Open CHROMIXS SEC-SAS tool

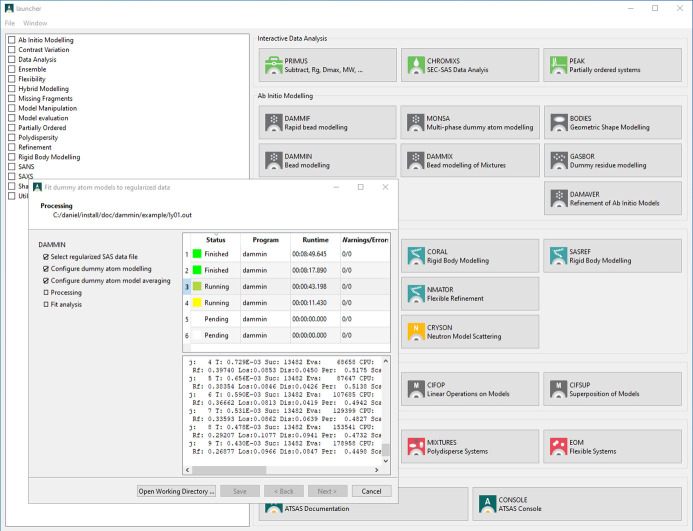click(x=469, y=66)
